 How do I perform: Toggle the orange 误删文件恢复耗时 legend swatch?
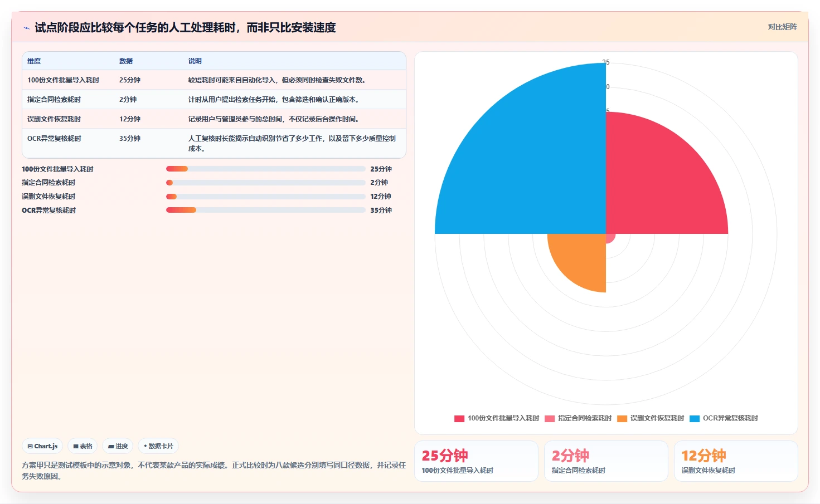click(622, 419)
